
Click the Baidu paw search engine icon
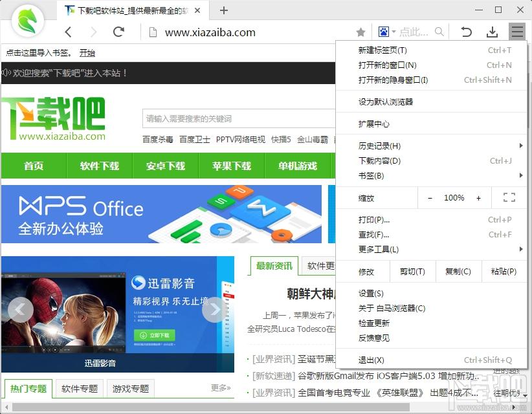(x=384, y=32)
